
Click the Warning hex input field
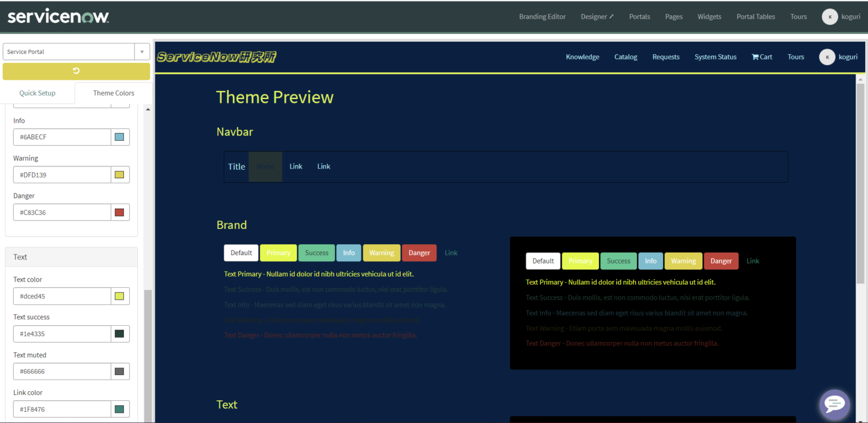point(62,175)
